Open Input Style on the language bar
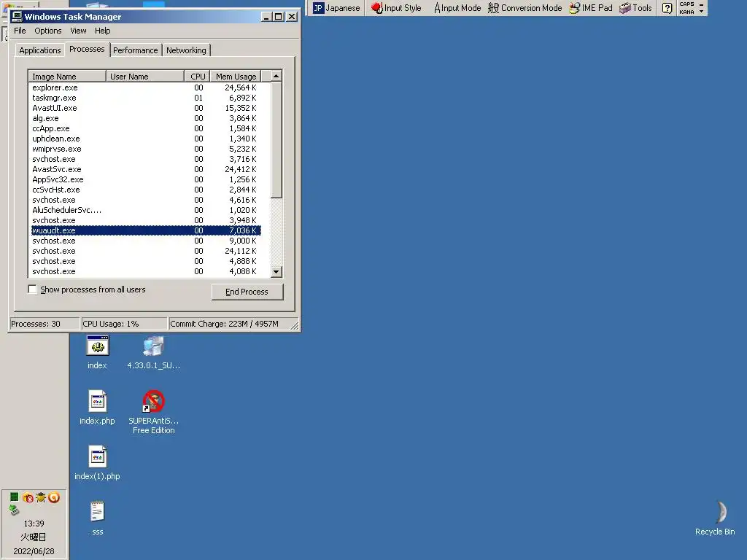 pyautogui.click(x=396, y=8)
